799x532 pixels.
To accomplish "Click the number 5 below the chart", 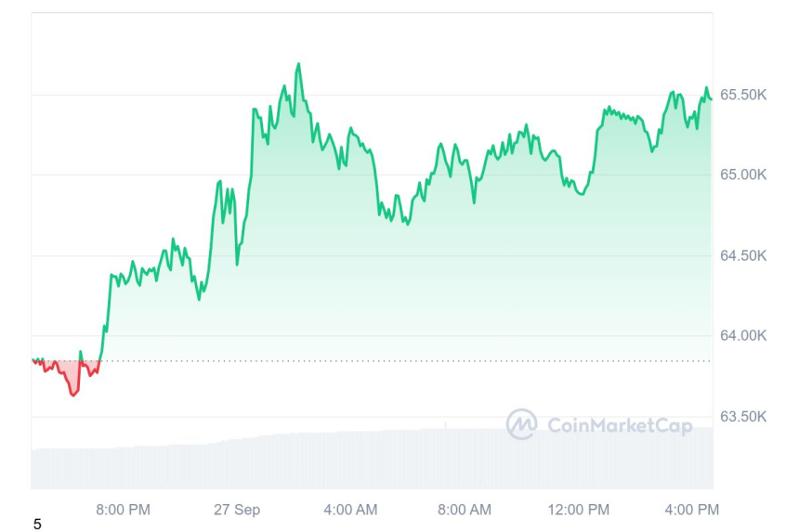I will tap(37, 525).
